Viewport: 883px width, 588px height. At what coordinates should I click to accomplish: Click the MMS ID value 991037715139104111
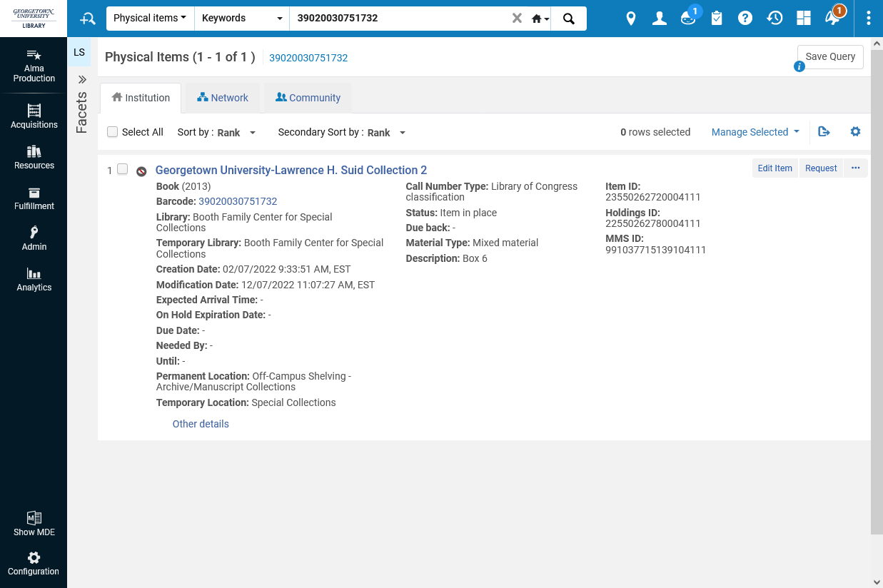(x=656, y=250)
